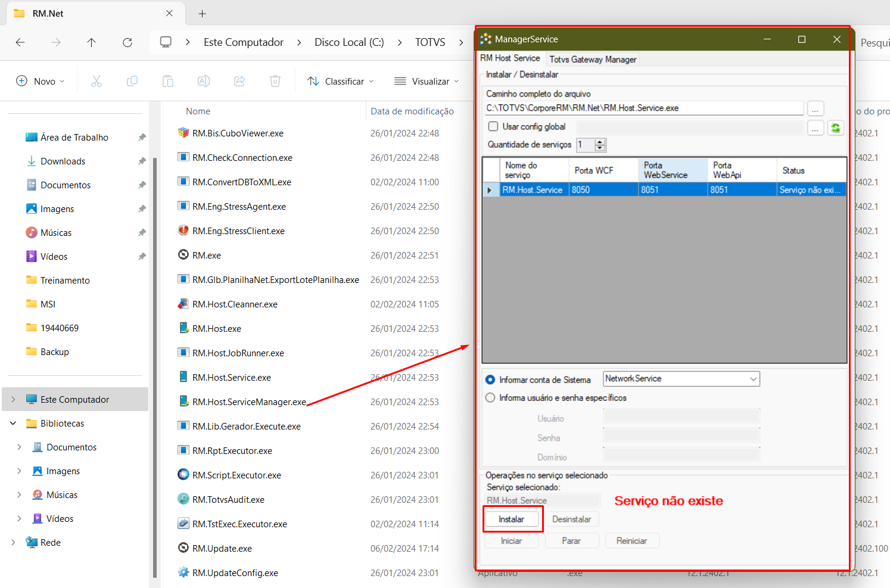Expand the Rede tree node

[x=13, y=542]
